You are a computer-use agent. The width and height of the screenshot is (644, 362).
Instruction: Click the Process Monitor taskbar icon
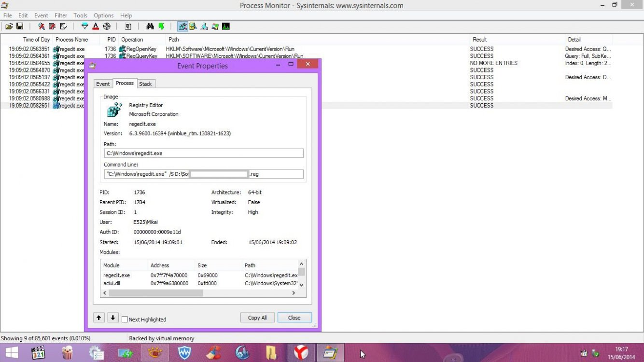(331, 353)
